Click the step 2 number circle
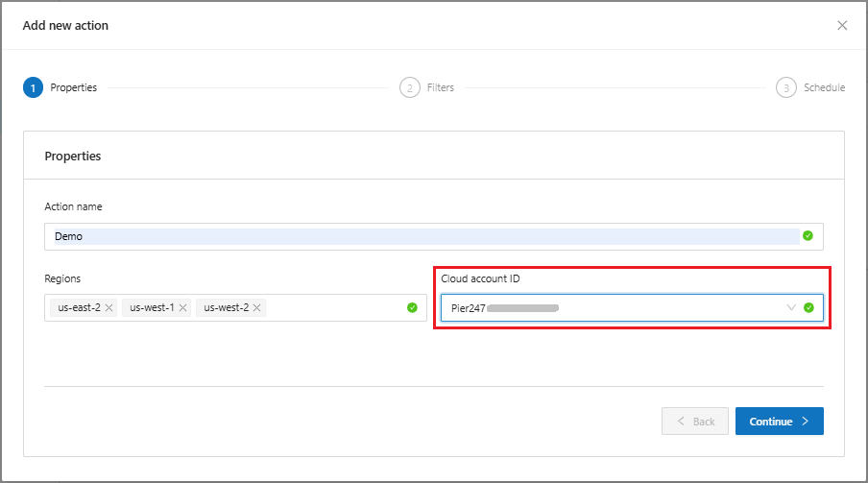 [410, 88]
